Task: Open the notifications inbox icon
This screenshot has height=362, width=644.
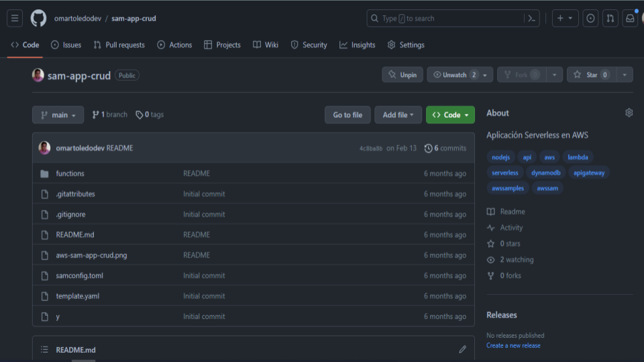Action: coord(630,19)
